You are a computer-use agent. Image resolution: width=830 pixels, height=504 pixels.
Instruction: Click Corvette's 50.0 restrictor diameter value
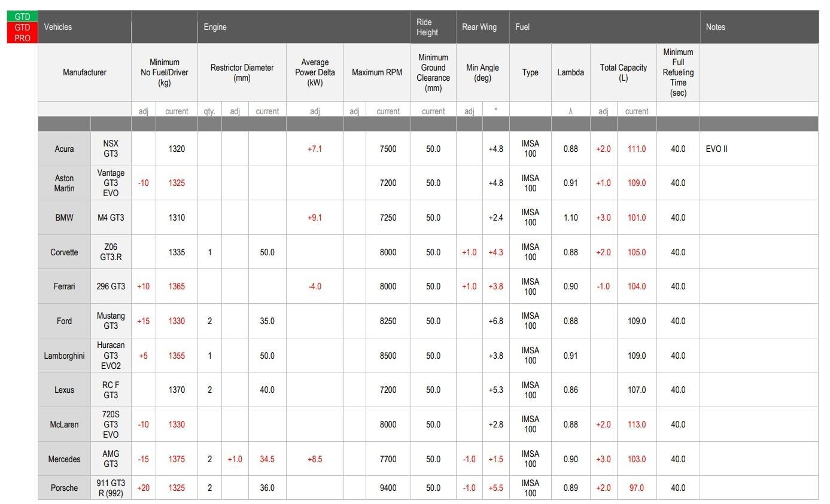267,252
